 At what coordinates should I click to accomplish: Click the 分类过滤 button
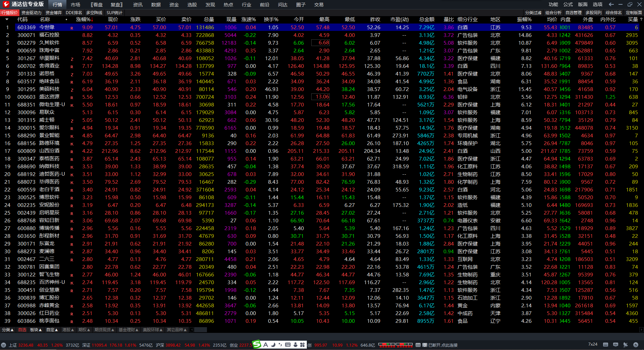(x=533, y=13)
